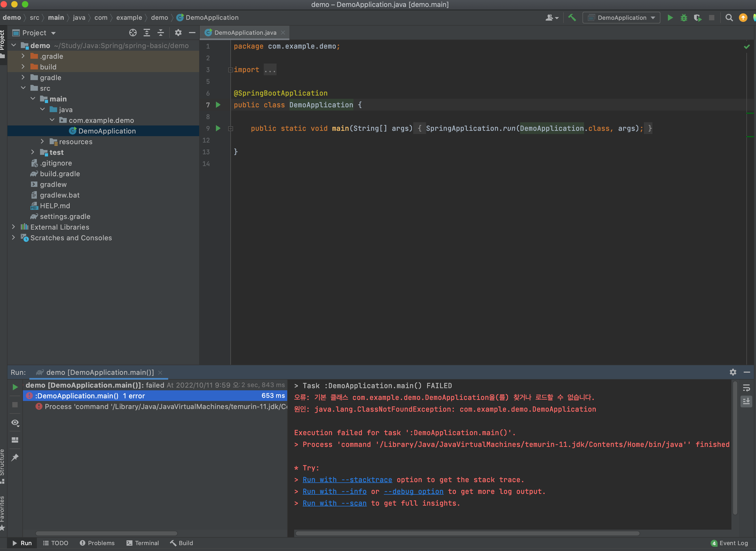The image size is (756, 551).
Task: Toggle fold of the main method body
Action: click(x=230, y=128)
